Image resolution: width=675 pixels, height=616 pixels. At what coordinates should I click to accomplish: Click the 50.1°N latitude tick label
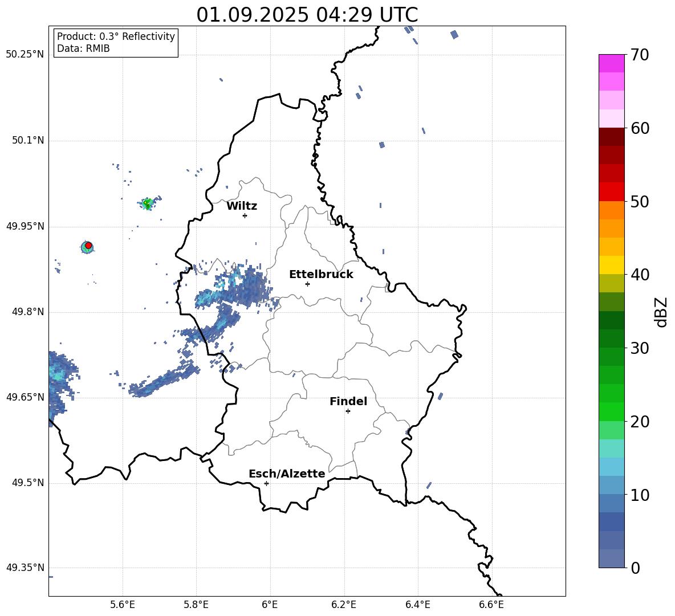tap(27, 140)
